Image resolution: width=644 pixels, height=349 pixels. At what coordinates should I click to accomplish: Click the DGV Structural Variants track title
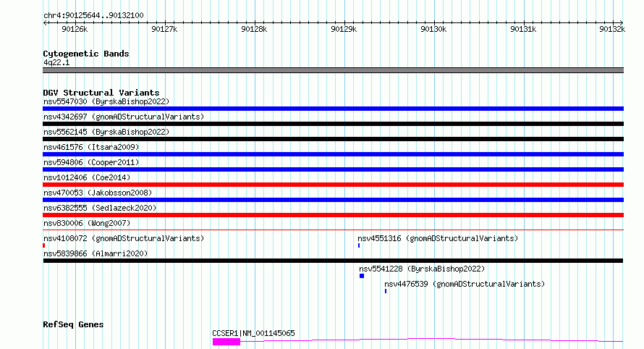point(101,93)
